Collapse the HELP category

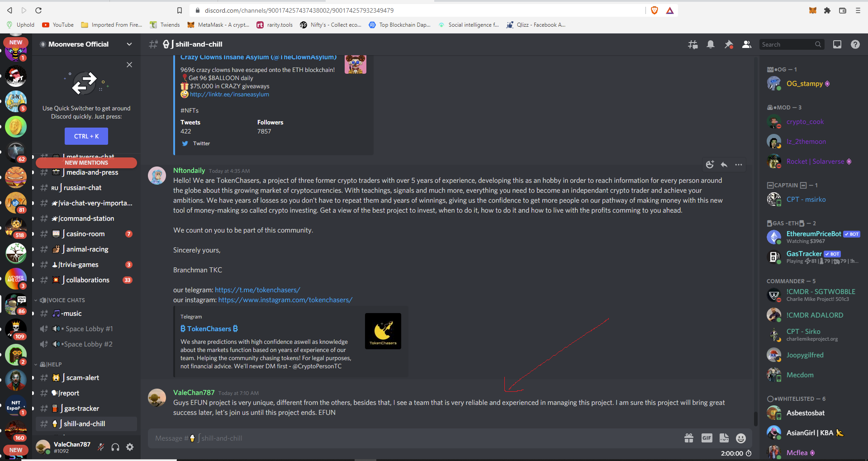coord(48,364)
